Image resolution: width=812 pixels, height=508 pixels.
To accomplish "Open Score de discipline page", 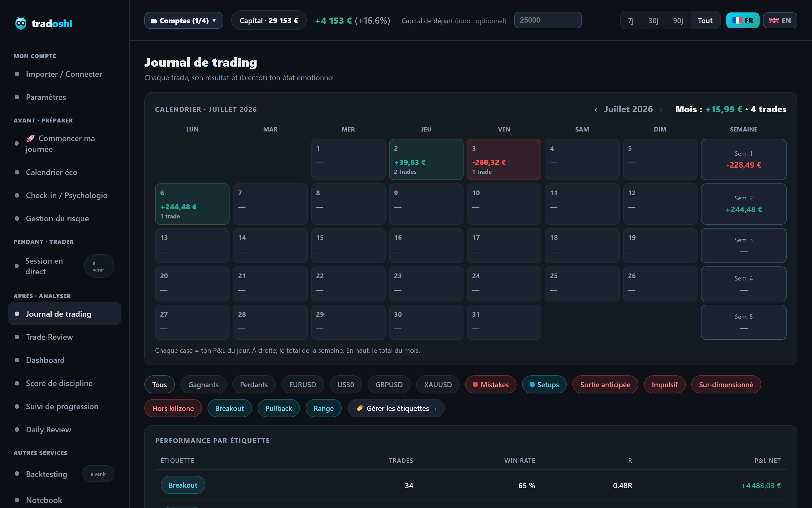I will 64,383.
